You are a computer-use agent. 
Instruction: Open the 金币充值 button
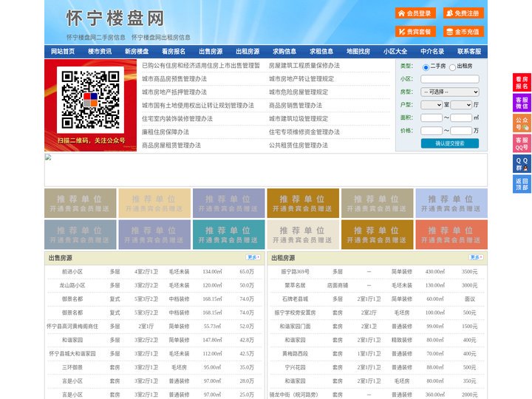463,32
